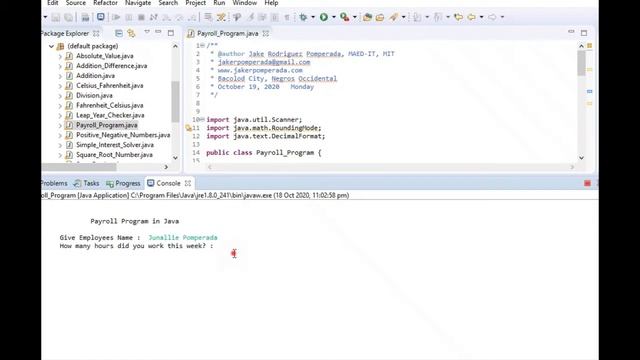640x360 pixels.
Task: Toggle Link with Editor in Package Explorer
Action: point(131,33)
